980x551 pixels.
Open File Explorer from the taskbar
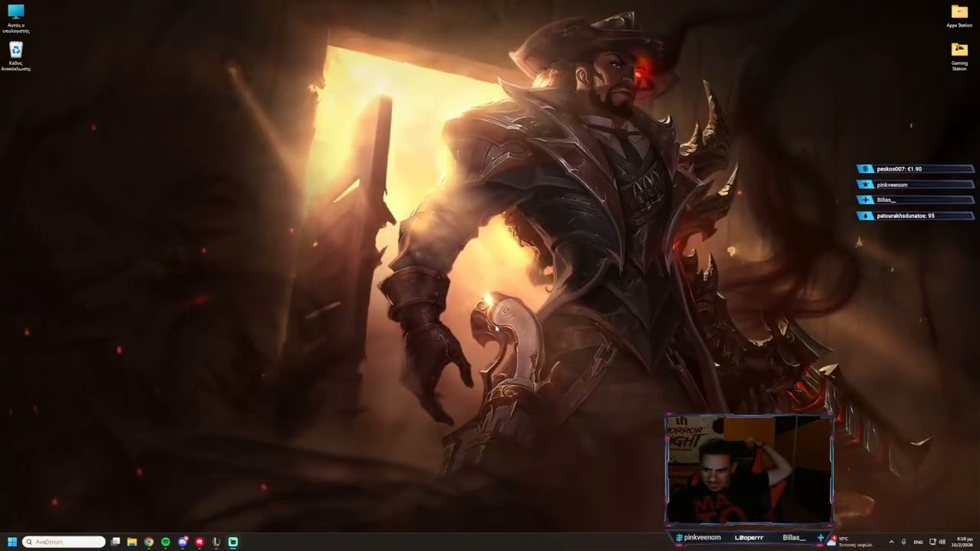132,542
